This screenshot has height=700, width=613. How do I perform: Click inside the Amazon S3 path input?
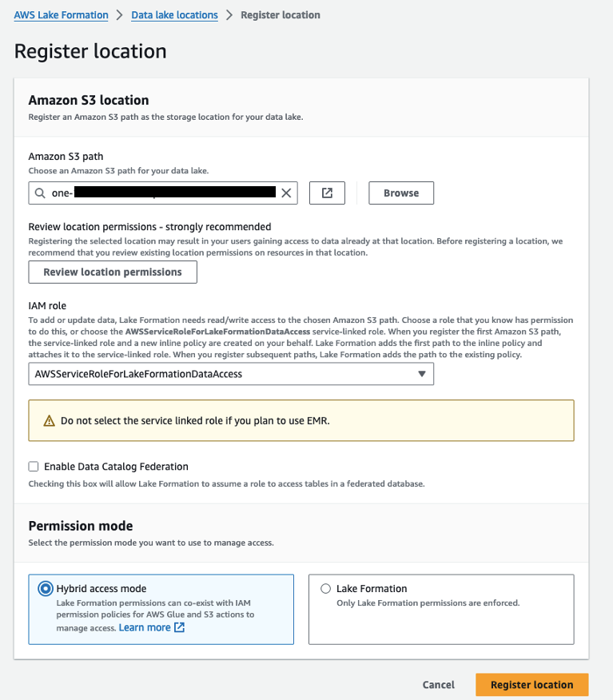click(160, 193)
